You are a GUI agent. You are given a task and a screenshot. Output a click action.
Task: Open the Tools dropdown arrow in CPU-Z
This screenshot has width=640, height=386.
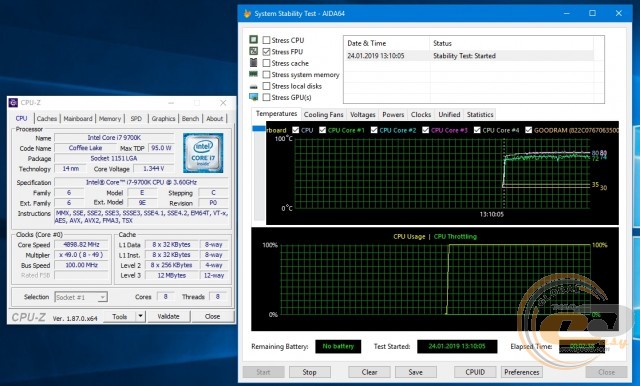(x=140, y=316)
